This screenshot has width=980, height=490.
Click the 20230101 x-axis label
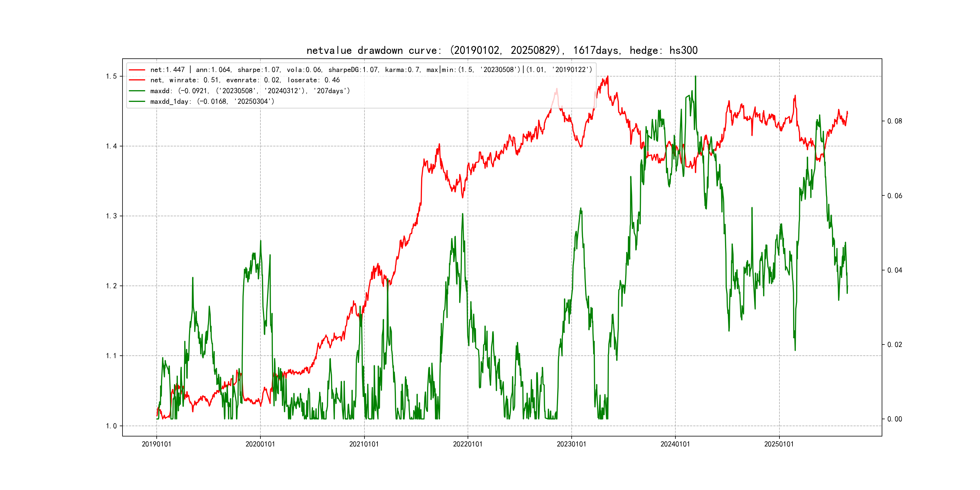coord(571,444)
